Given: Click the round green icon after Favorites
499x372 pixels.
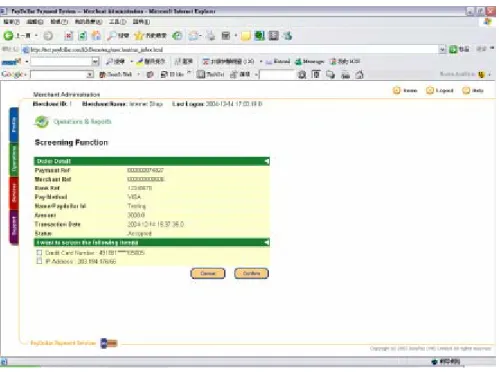Looking at the screenshot, I should 177,36.
